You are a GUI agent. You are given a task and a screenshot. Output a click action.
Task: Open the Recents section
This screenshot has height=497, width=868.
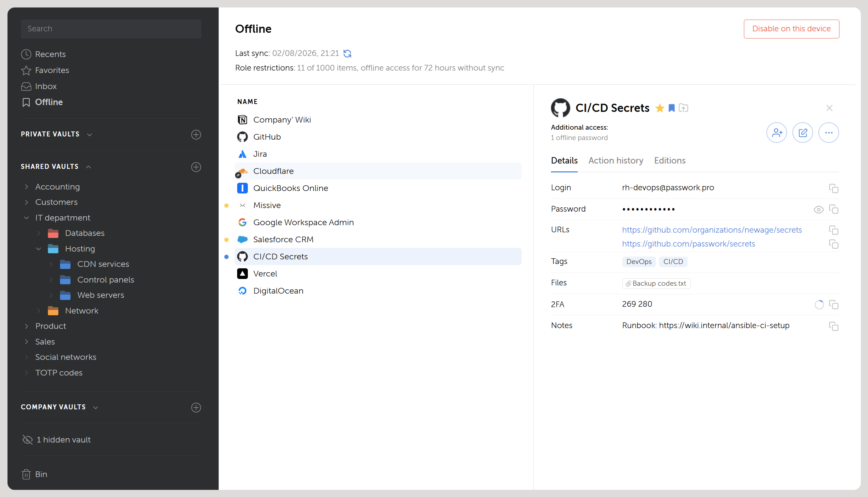(44, 54)
